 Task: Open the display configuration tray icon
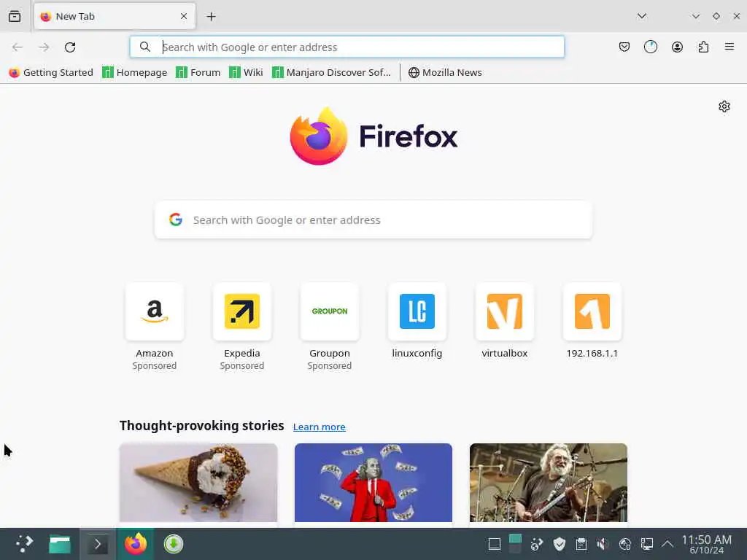(646, 544)
